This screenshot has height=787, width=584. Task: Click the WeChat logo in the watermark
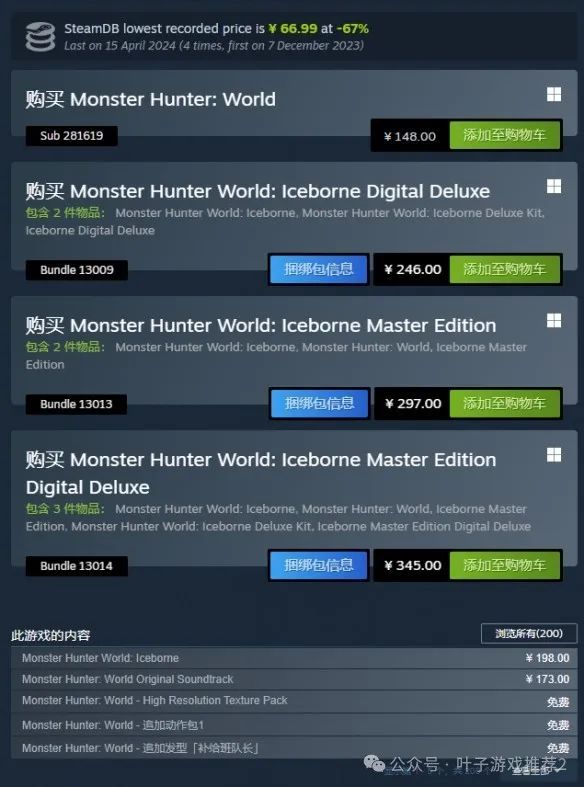374,763
